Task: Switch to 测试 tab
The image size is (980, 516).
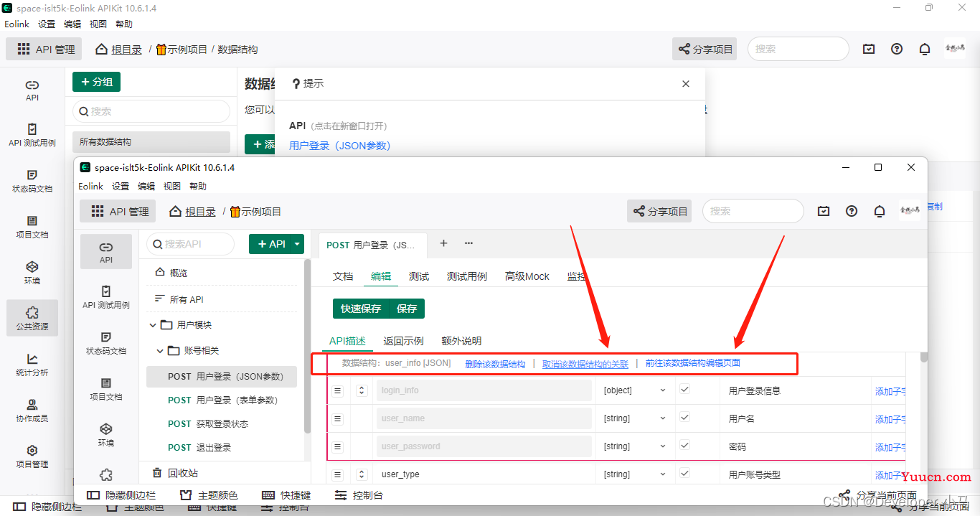Action: [x=419, y=276]
